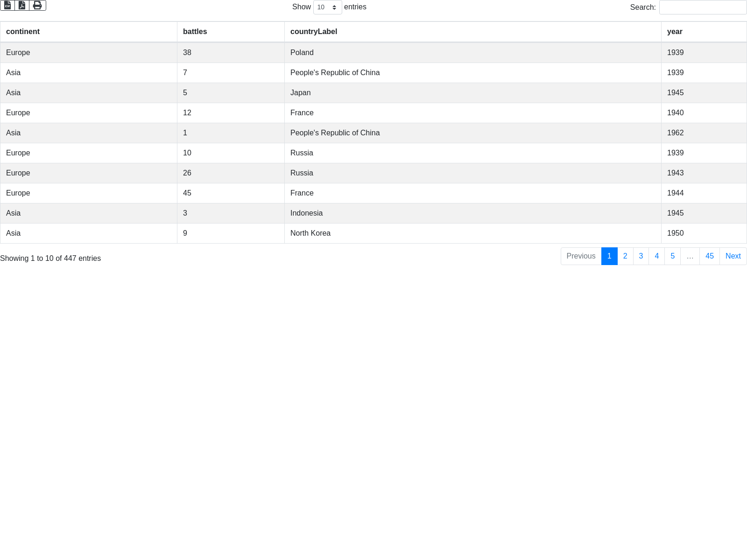Click the North Korea cell
Screen dimensions: 747x560
point(310,233)
